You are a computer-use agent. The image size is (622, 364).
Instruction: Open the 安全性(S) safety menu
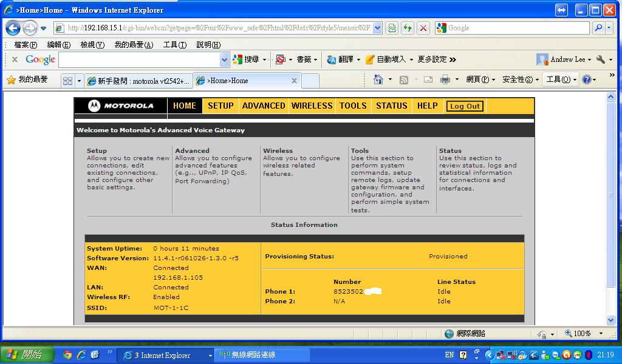pyautogui.click(x=521, y=79)
